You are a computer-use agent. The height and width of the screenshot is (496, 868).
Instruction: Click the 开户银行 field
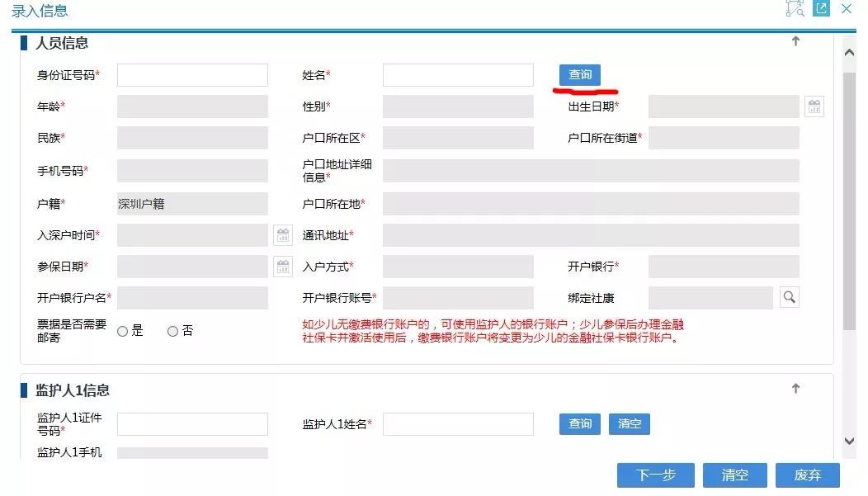(x=724, y=267)
